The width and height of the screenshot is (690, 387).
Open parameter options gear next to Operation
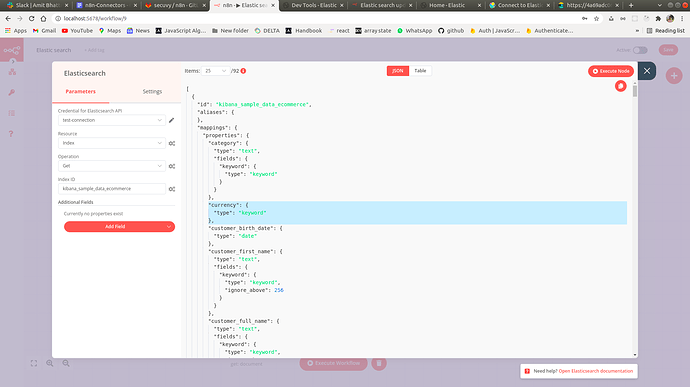click(x=172, y=166)
